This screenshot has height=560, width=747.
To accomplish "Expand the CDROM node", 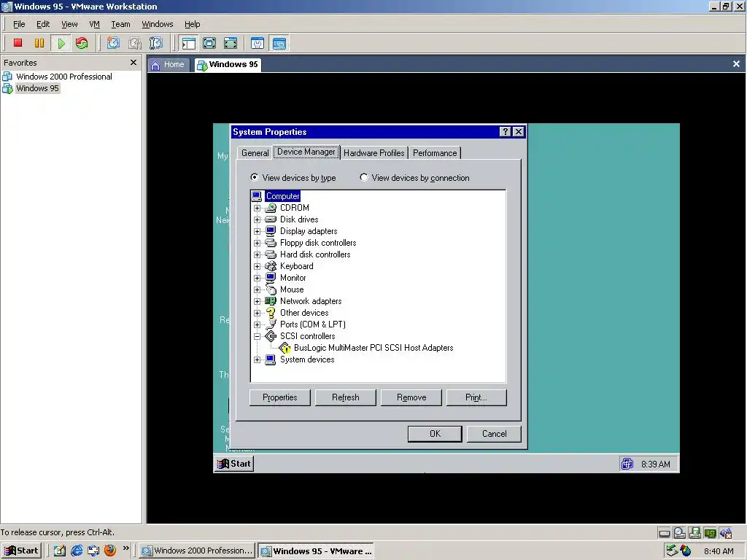I will pyautogui.click(x=258, y=208).
